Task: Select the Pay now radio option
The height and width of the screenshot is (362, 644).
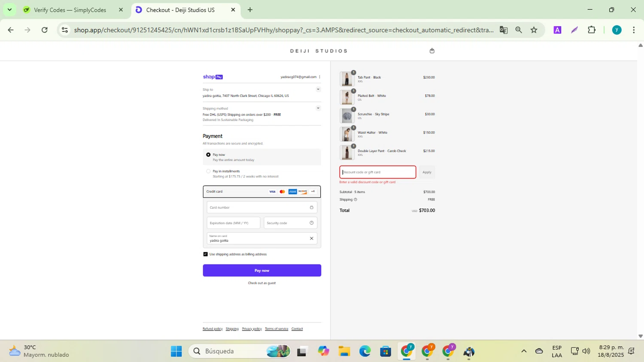Action: (208, 155)
